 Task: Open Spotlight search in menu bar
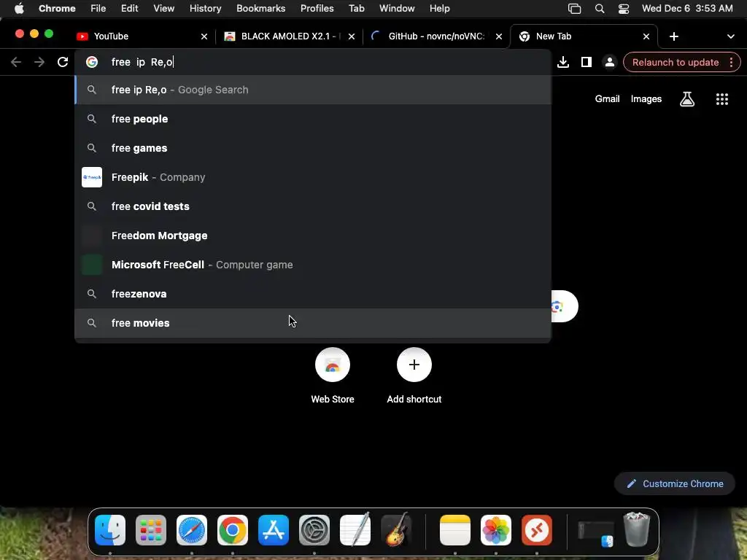tap(600, 9)
